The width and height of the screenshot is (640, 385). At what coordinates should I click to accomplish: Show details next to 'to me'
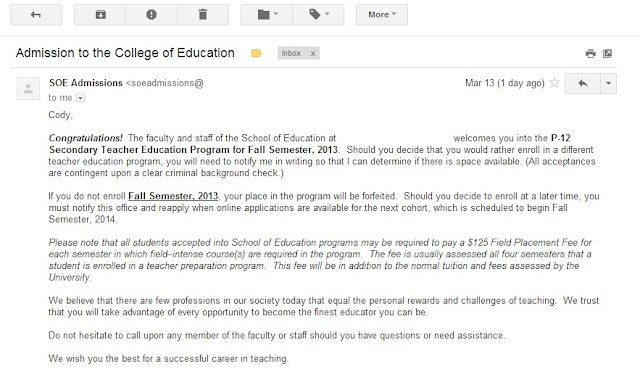[x=80, y=98]
